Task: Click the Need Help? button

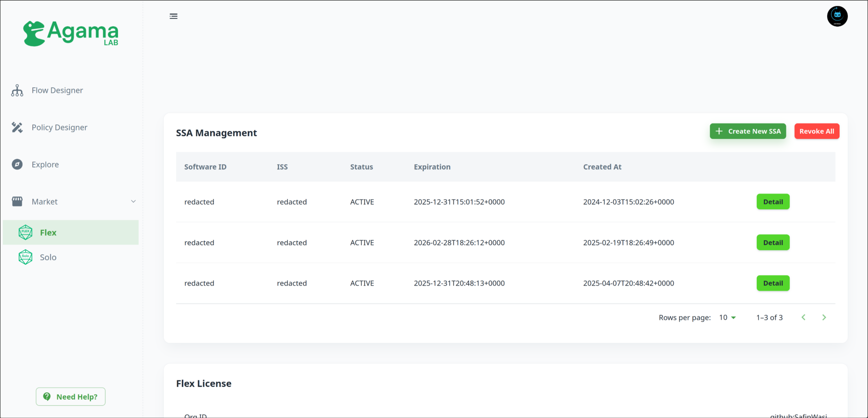Action: tap(70, 397)
